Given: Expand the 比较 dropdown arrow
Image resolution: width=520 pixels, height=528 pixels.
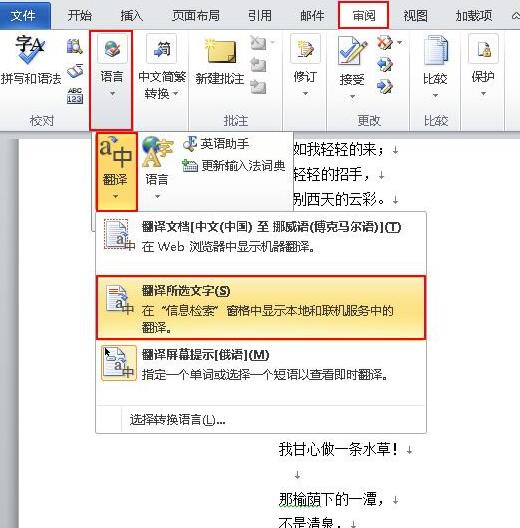Looking at the screenshot, I should pyautogui.click(x=435, y=96).
